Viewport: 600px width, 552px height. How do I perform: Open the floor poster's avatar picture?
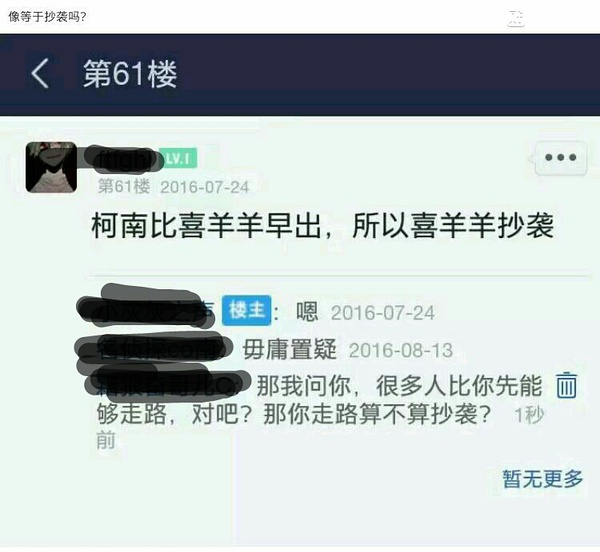51,167
